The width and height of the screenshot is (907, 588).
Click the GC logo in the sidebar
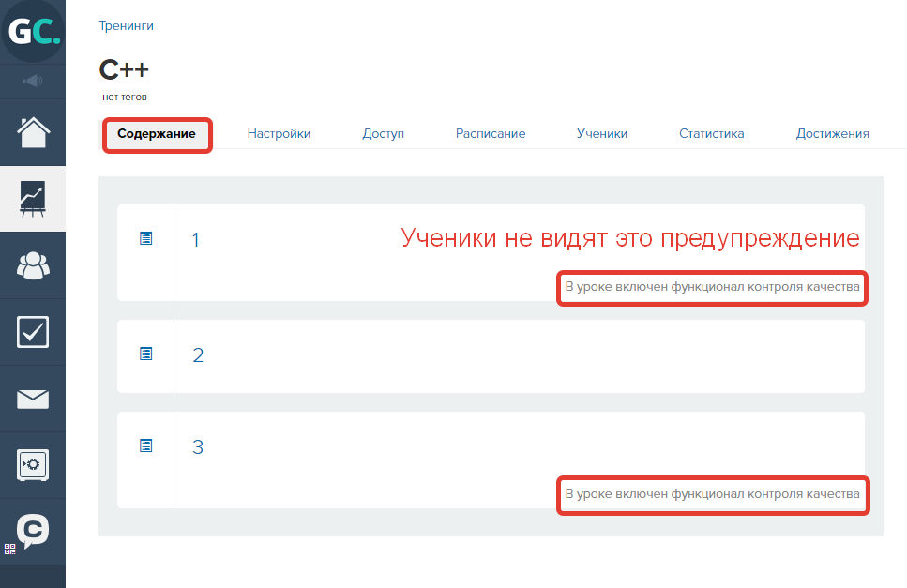pyautogui.click(x=33, y=32)
